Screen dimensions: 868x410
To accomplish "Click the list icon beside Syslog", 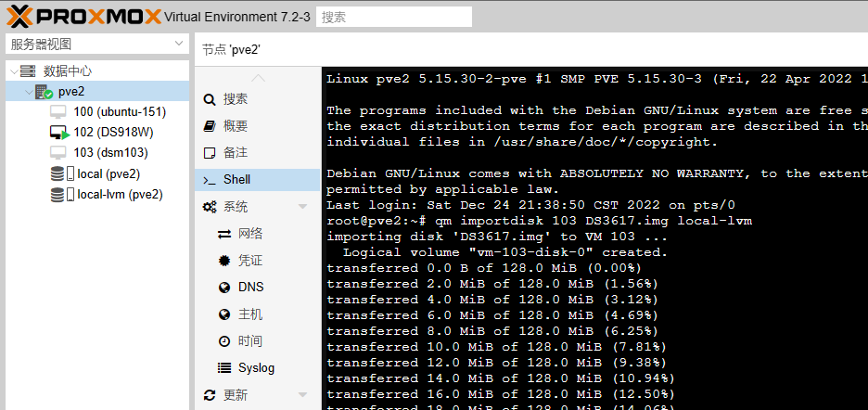I will click(x=224, y=368).
